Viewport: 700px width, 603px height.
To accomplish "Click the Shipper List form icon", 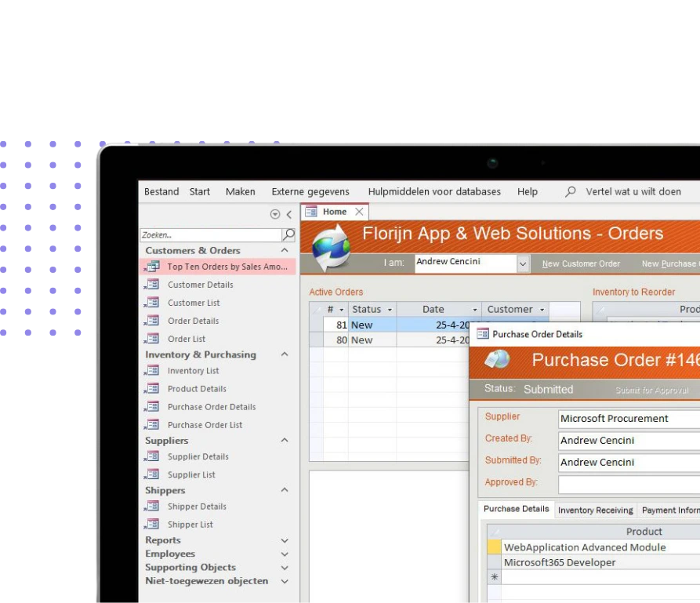I will click(x=152, y=525).
